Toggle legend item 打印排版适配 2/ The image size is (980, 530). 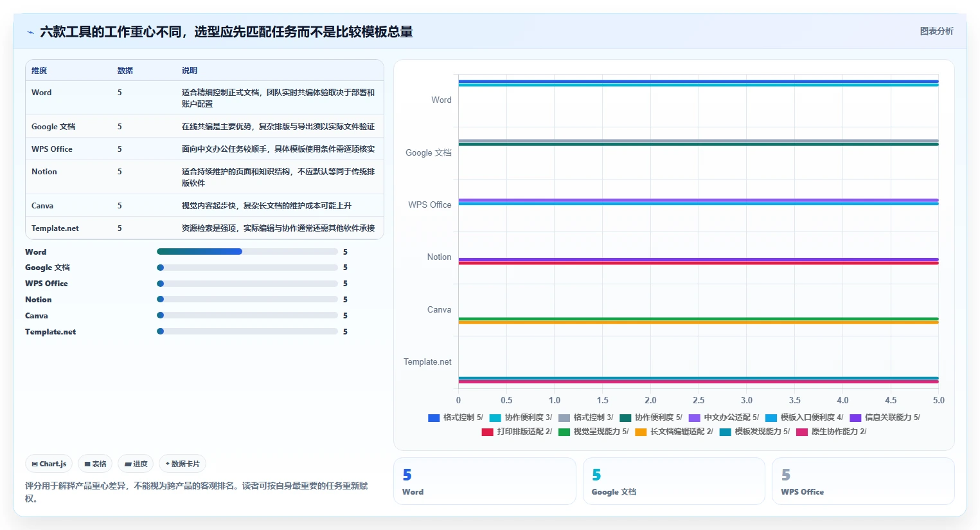tap(517, 432)
